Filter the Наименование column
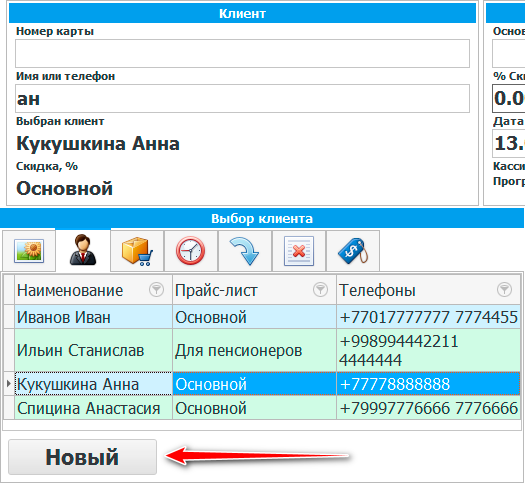 point(156,290)
